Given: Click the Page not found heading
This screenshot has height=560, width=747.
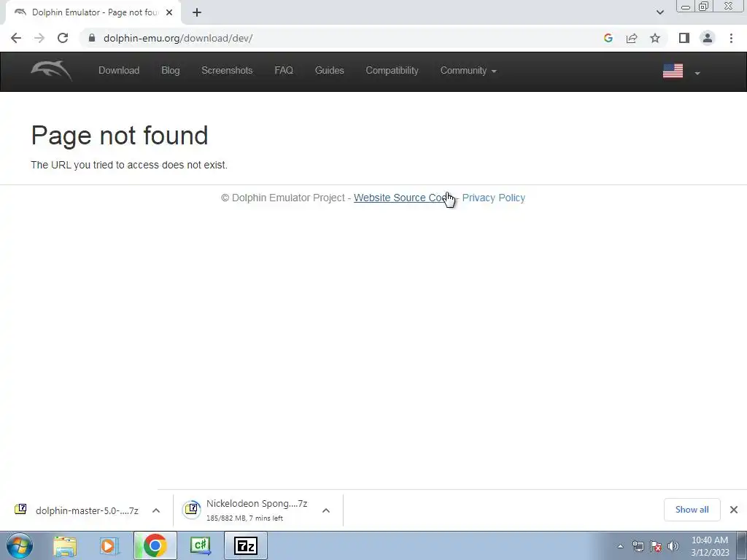Looking at the screenshot, I should [120, 135].
